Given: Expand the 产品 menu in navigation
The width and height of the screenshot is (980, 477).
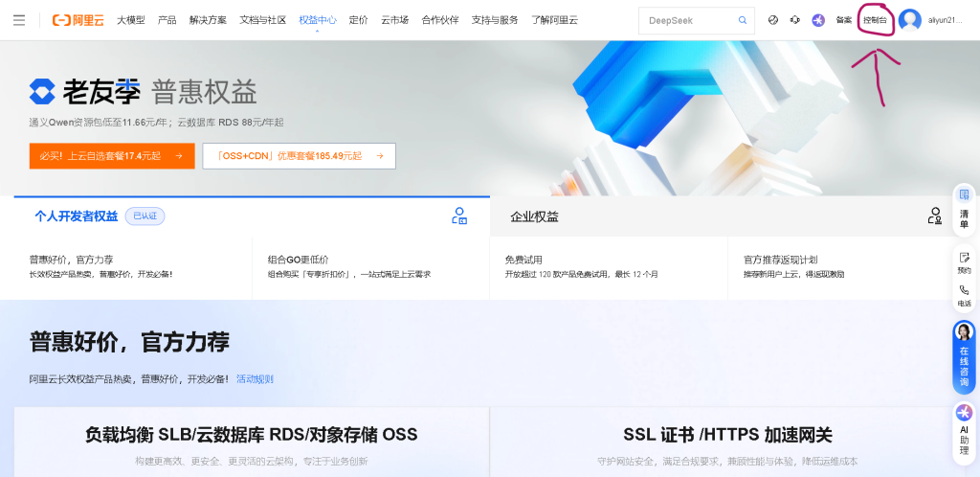Looking at the screenshot, I should click(167, 20).
